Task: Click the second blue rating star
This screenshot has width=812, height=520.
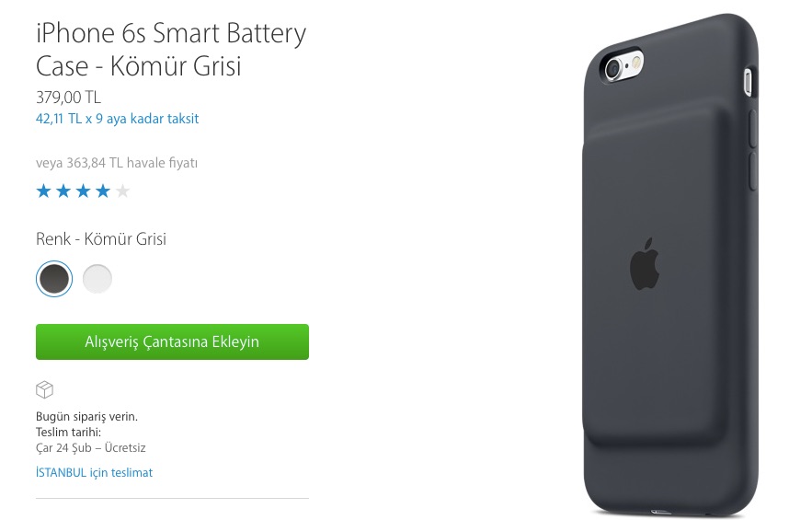Action: (63, 191)
